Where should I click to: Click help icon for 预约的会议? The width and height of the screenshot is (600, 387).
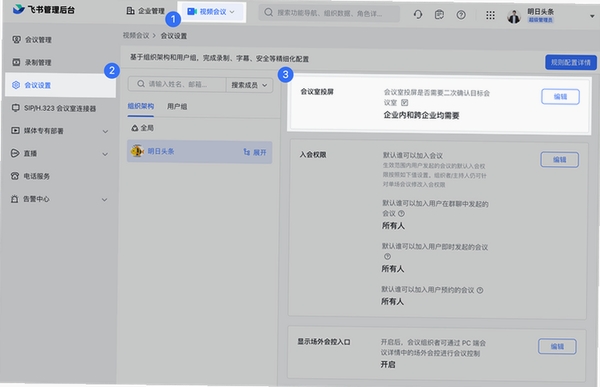click(x=480, y=291)
